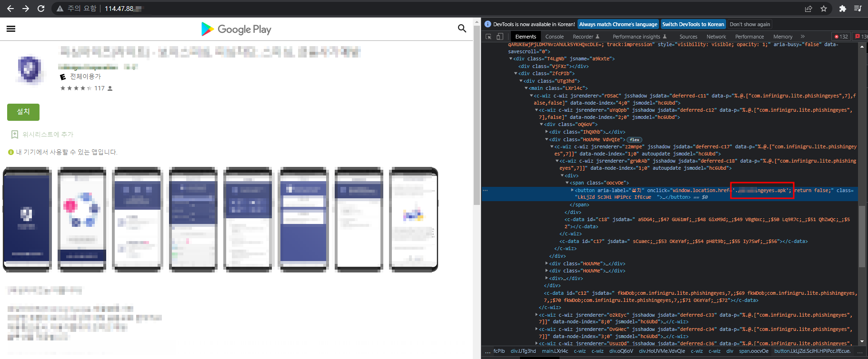
Task: Open the Performance insights tab
Action: [x=639, y=37]
